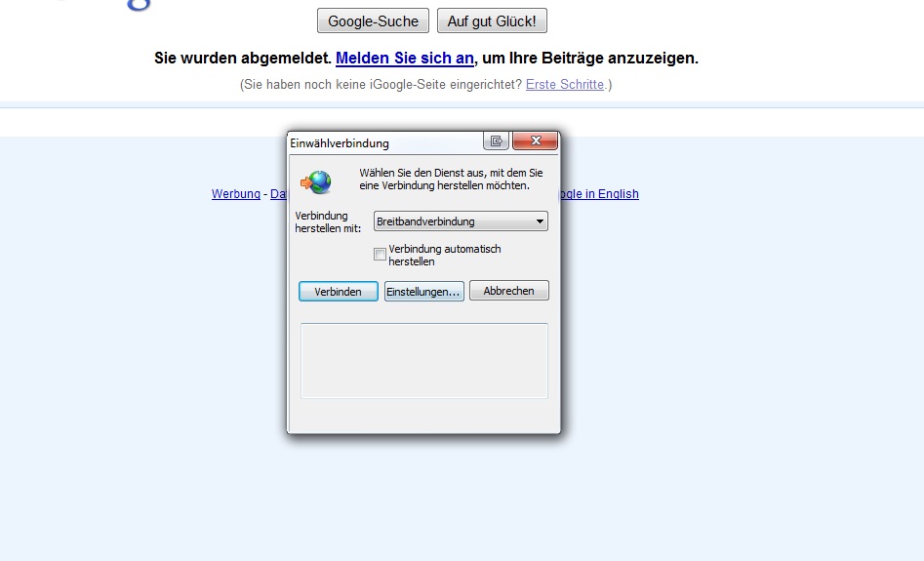The image size is (924, 561).
Task: Click 'Verbindung herstellen mit:' label
Action: point(328,221)
